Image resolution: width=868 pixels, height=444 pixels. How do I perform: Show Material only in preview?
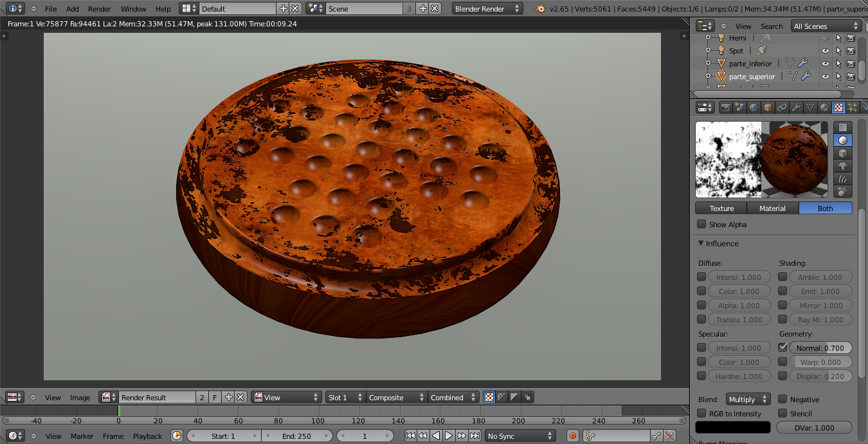coord(773,208)
